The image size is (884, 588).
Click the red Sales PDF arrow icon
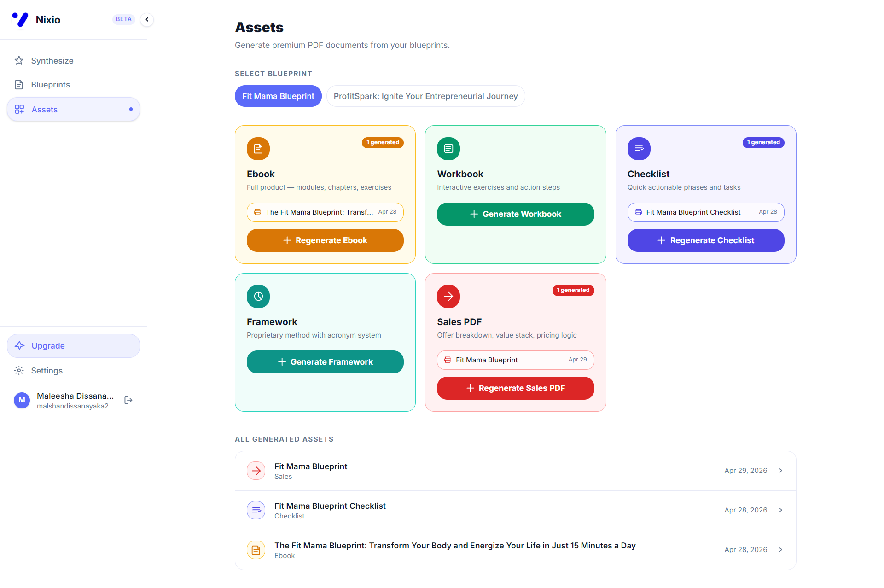448,297
